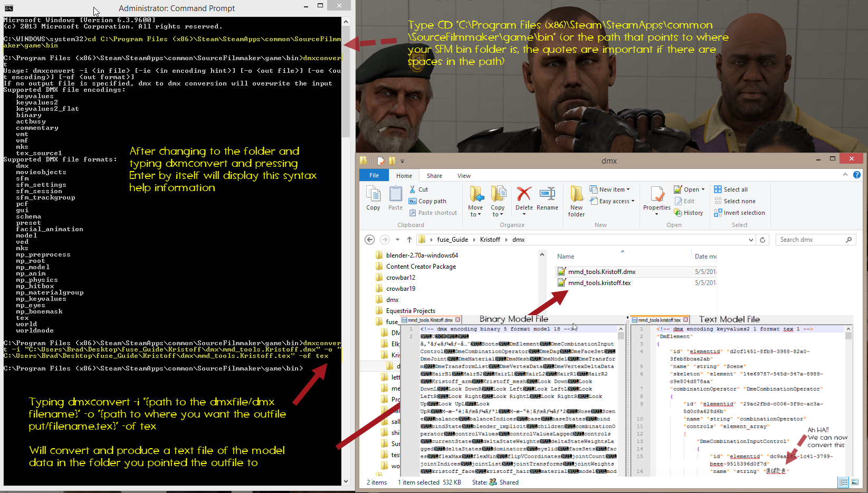Expand the Delete options arrow

[524, 214]
